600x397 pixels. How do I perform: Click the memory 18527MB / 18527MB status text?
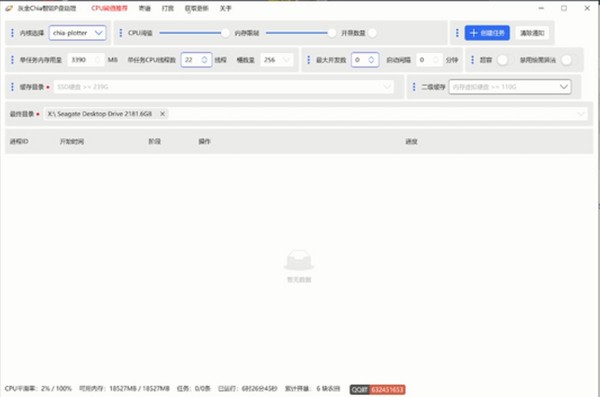[124, 389]
